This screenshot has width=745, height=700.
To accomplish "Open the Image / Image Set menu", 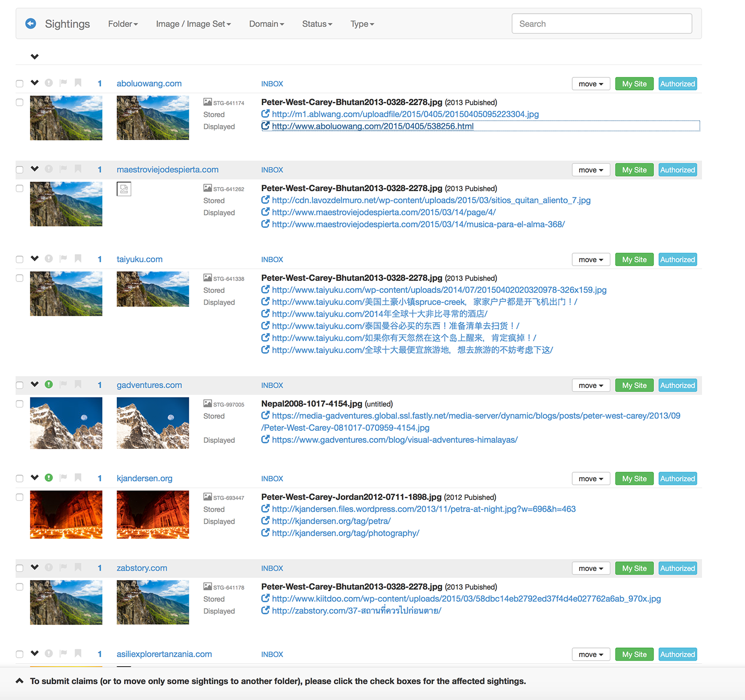I will pyautogui.click(x=194, y=24).
